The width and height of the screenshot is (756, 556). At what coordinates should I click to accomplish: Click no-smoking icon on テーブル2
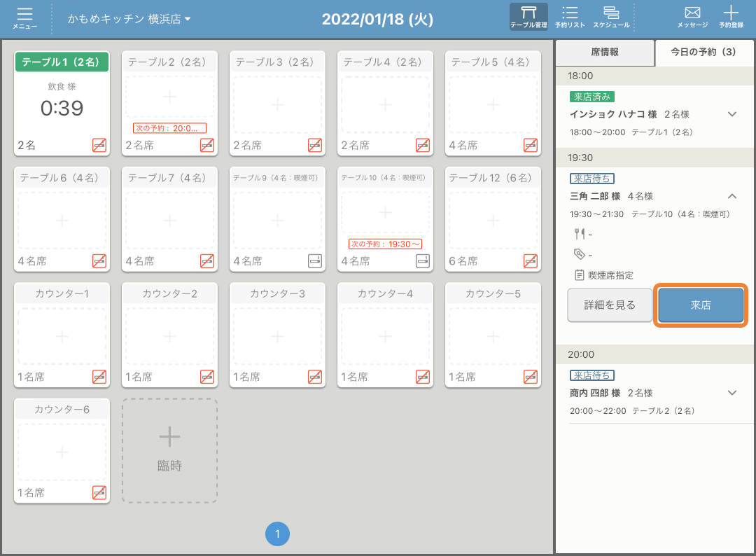206,145
